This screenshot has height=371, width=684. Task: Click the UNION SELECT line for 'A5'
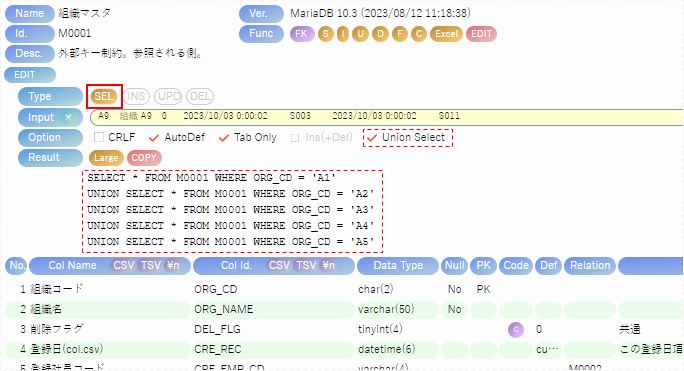(231, 242)
